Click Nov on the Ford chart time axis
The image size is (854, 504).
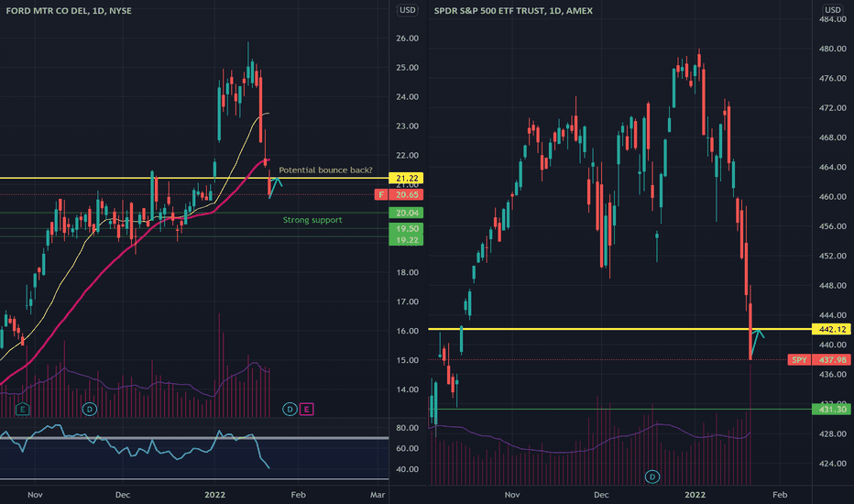click(35, 495)
